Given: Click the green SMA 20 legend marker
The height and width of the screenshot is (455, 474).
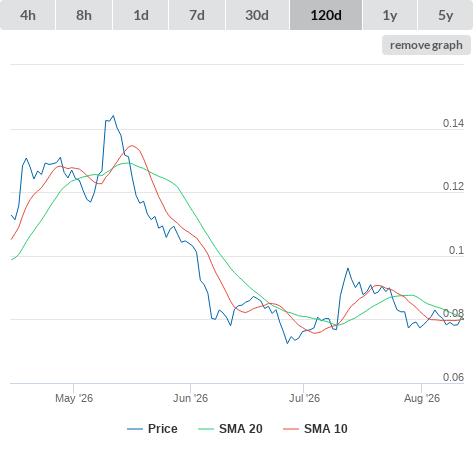Looking at the screenshot, I should (206, 429).
